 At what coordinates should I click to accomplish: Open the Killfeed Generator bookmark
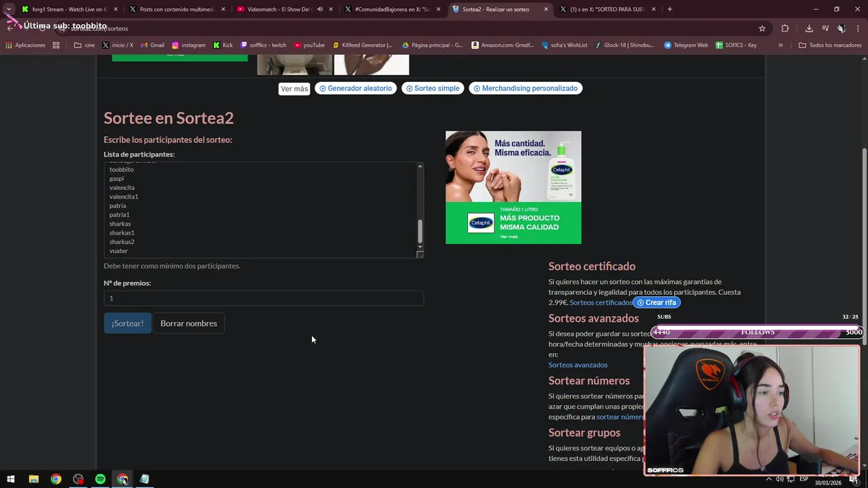(x=363, y=45)
